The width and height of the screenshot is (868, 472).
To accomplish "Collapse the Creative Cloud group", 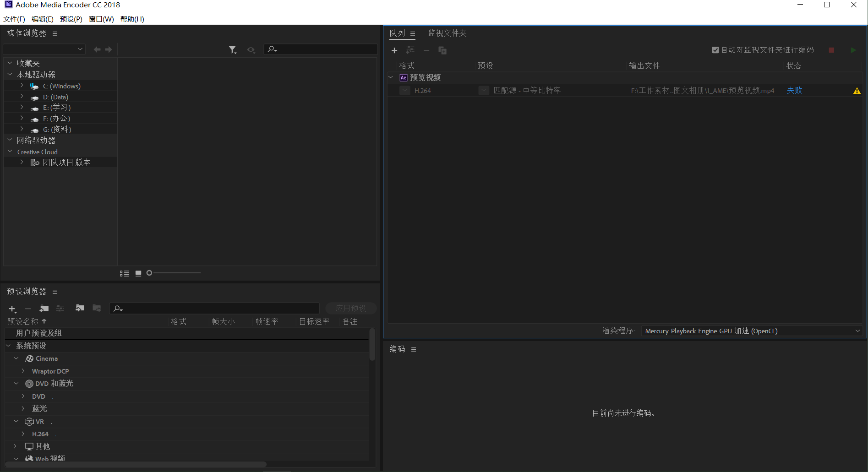I will 10,152.
